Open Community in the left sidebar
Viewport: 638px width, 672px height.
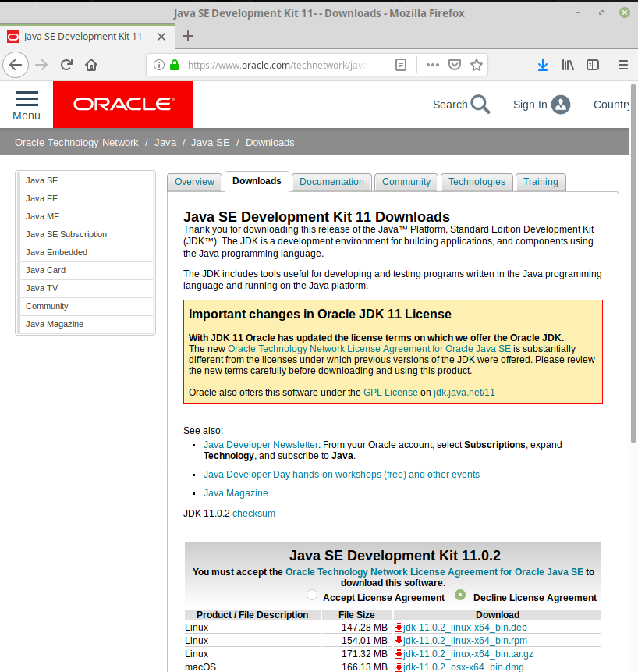coord(86,307)
